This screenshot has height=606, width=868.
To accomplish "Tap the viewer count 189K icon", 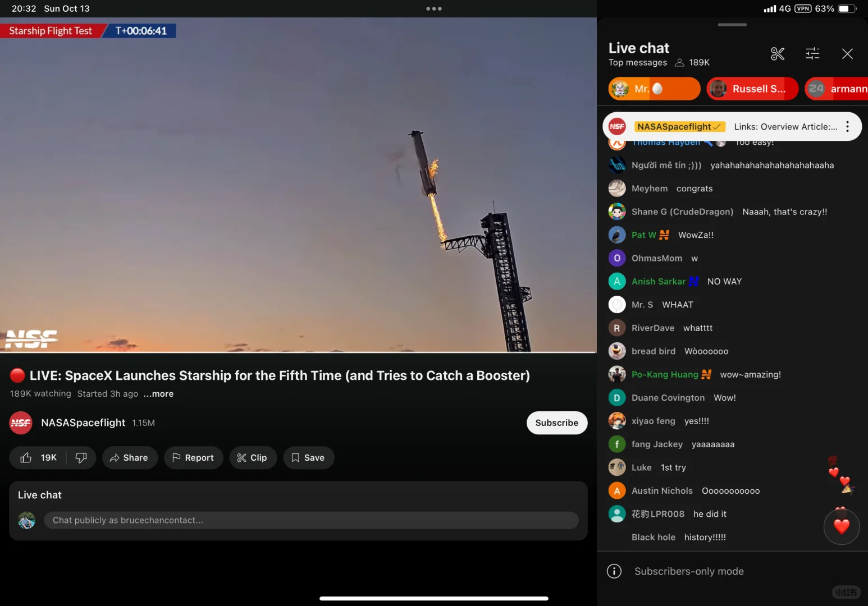I will 679,63.
